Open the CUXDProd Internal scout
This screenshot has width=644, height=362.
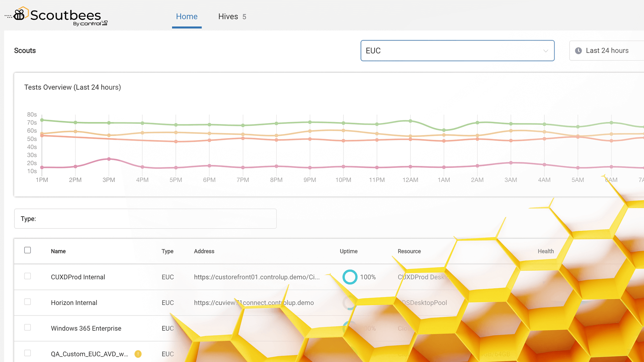tap(78, 277)
